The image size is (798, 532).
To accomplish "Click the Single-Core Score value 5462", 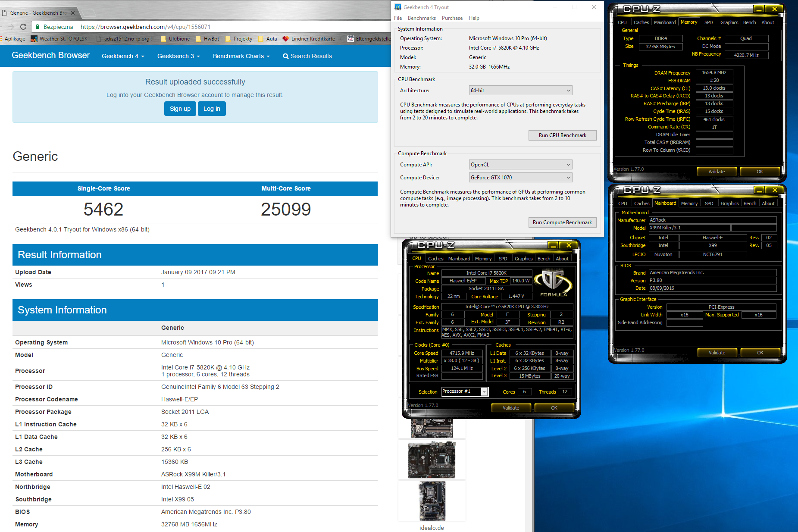I will (x=103, y=210).
